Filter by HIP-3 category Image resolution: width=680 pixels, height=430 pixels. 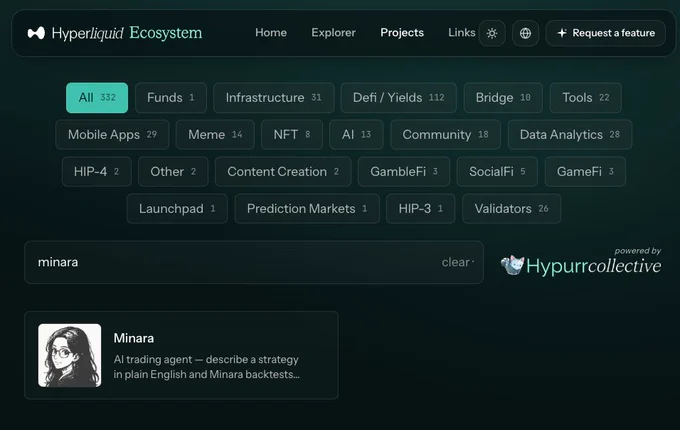[421, 208]
